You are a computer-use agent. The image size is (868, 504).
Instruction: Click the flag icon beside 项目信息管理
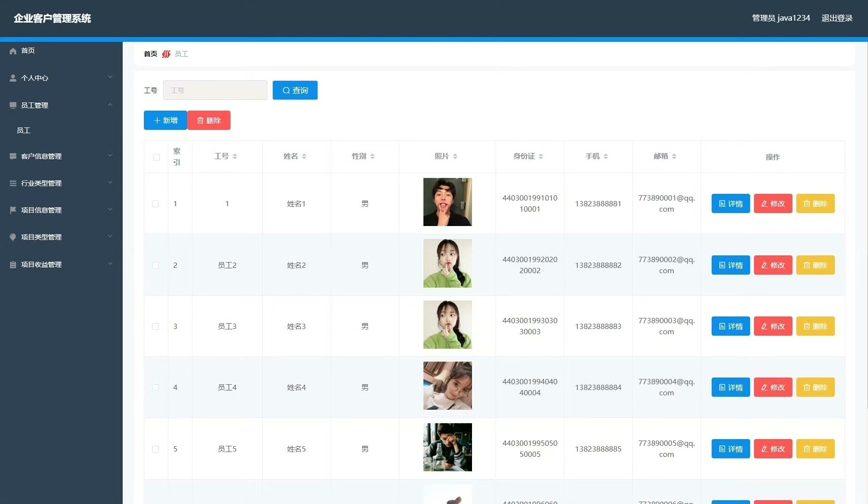point(13,210)
